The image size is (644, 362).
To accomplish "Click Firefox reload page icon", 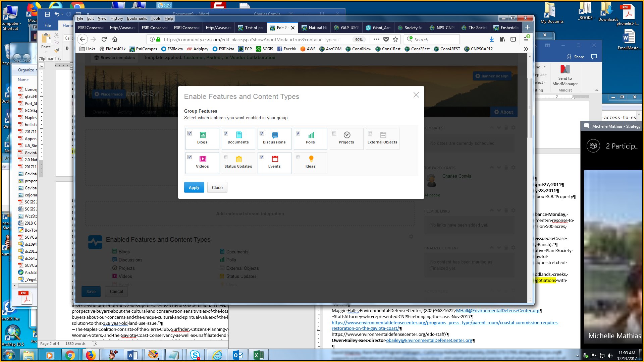I will 104,39.
